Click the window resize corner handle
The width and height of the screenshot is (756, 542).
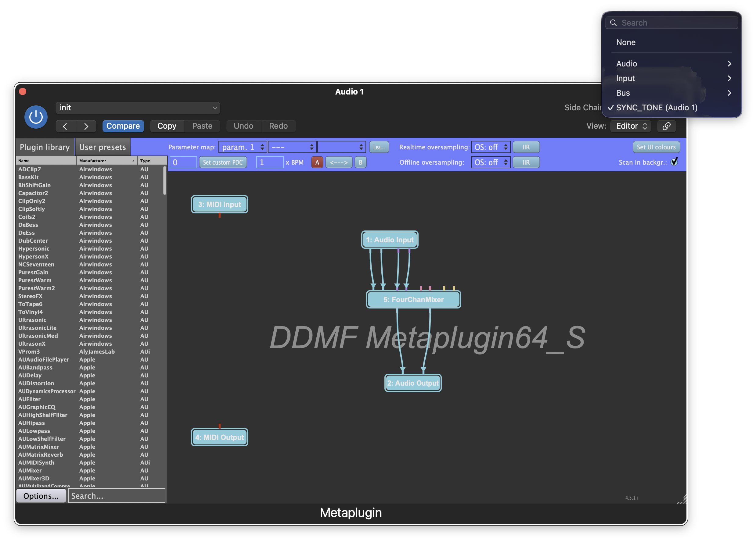tap(682, 499)
